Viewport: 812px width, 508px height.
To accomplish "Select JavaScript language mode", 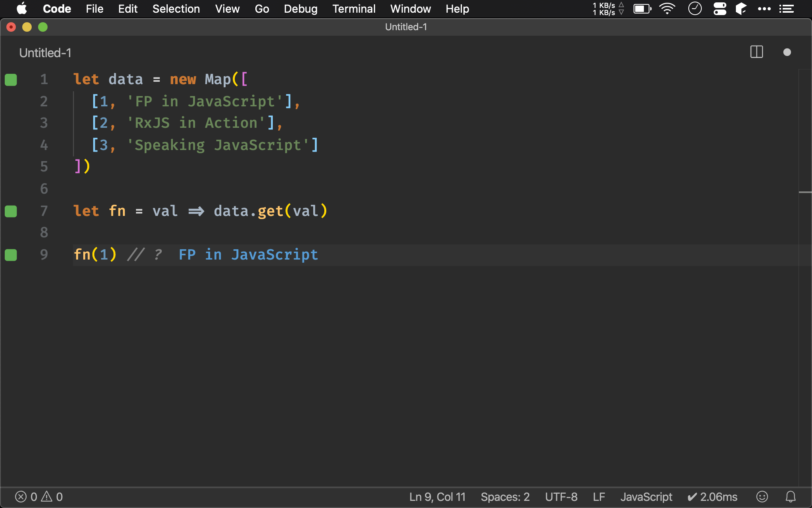I will [x=646, y=497].
